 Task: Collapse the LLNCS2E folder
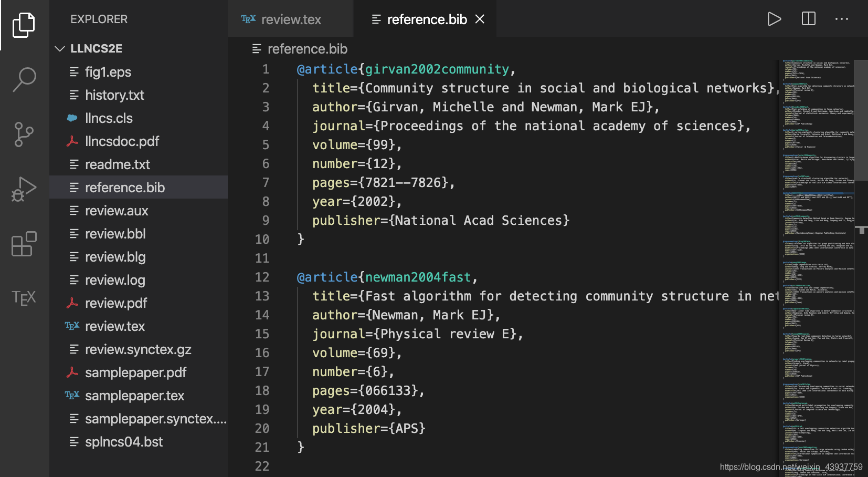point(60,49)
